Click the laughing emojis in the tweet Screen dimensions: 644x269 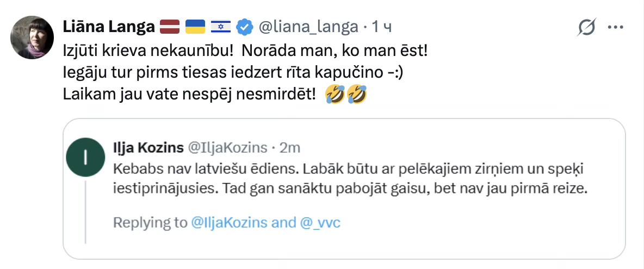[x=345, y=95]
